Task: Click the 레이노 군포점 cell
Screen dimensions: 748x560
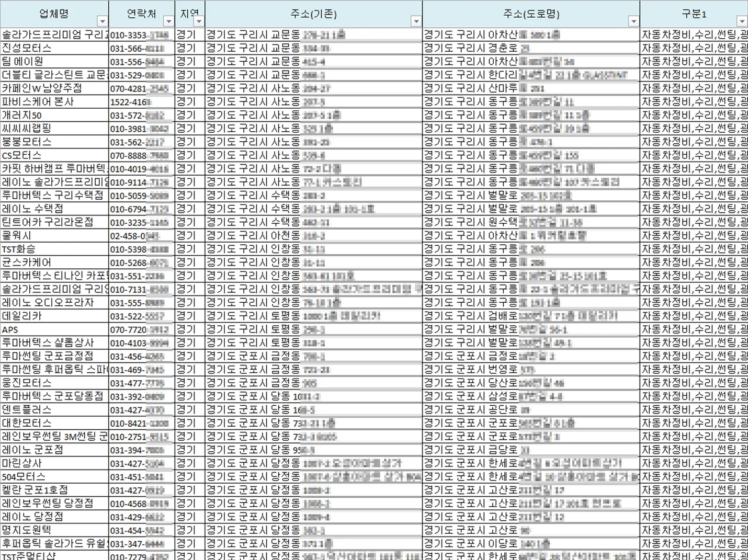Action: point(54,450)
